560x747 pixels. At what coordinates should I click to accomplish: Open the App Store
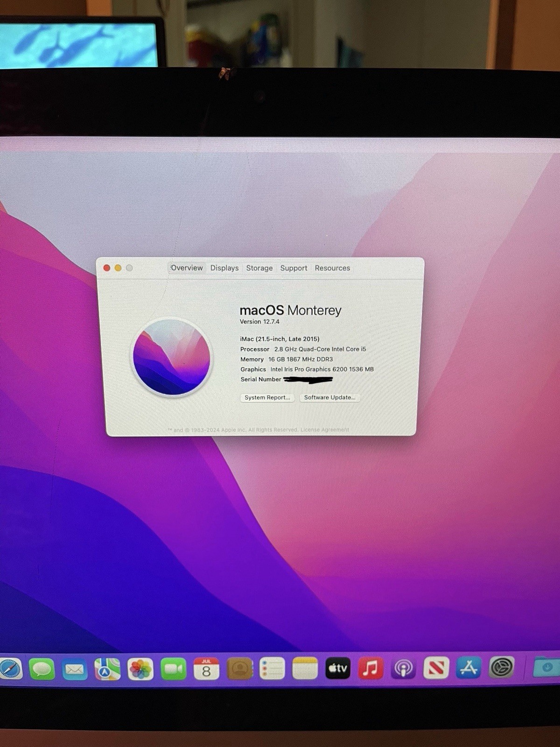(x=469, y=668)
